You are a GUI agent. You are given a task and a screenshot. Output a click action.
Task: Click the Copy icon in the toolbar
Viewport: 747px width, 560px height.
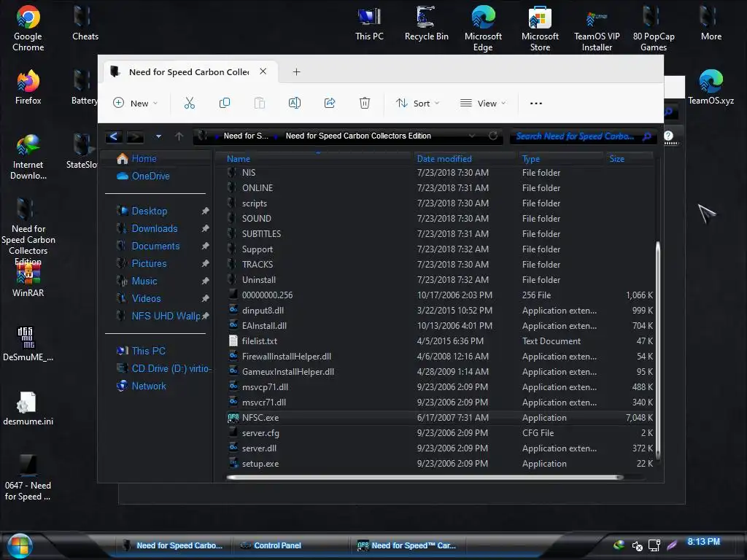[225, 103]
